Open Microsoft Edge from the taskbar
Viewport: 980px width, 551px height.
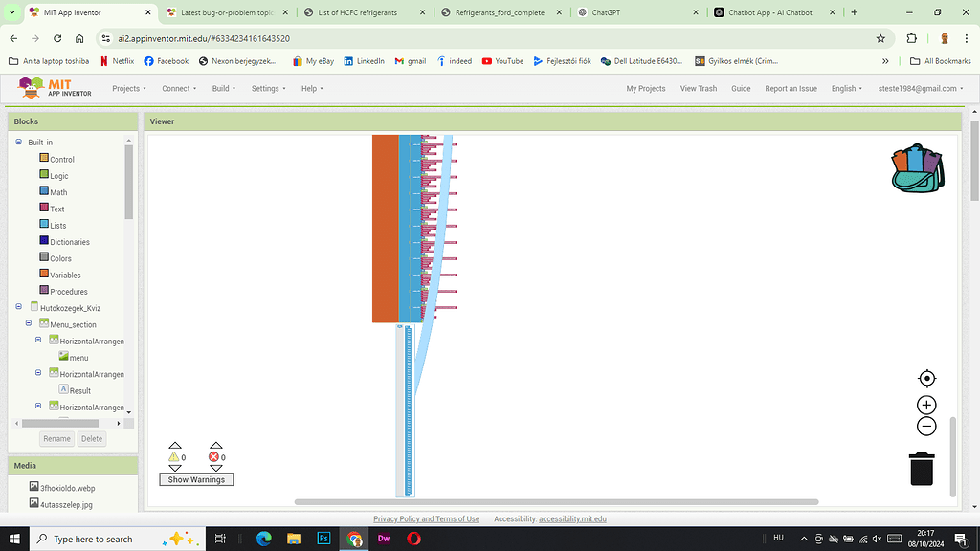264,539
